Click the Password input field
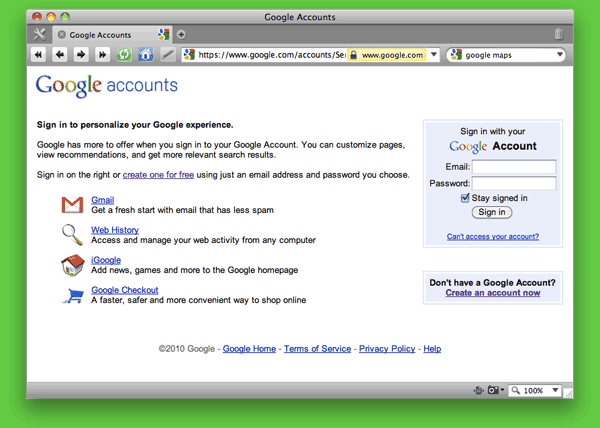 pos(514,183)
